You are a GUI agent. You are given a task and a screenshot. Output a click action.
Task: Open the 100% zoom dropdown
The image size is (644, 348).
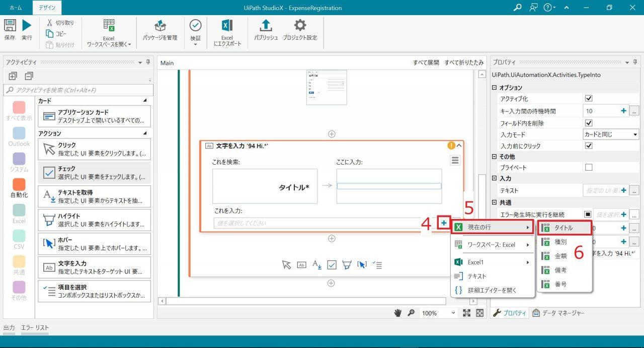point(439,313)
